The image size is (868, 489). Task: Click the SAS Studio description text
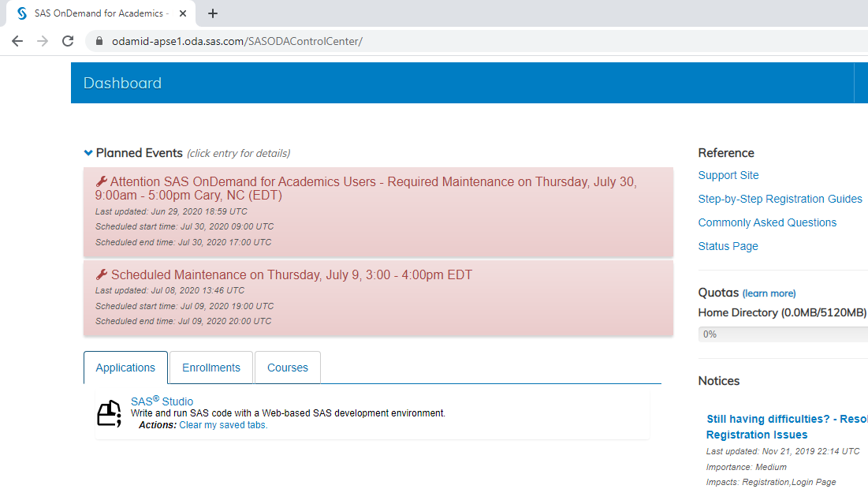[288, 413]
